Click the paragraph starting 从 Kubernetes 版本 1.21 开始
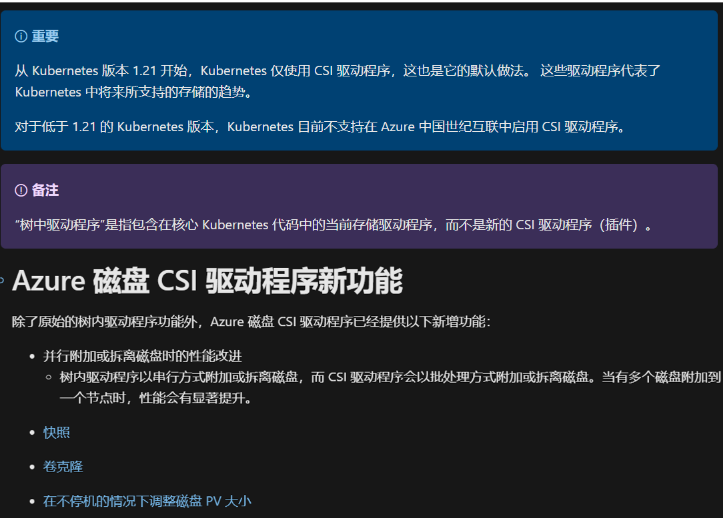The image size is (723, 518). pyautogui.click(x=338, y=81)
